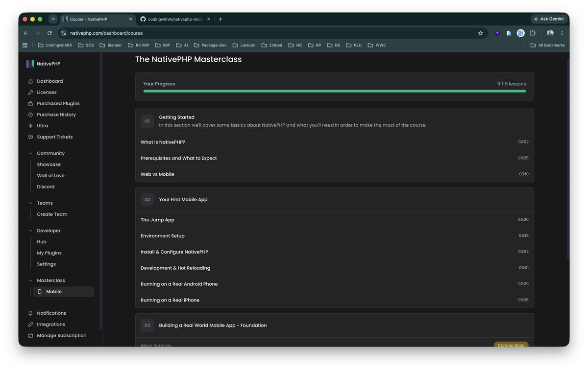Open Showcase under Community
The height and width of the screenshot is (371, 588).
pos(49,164)
